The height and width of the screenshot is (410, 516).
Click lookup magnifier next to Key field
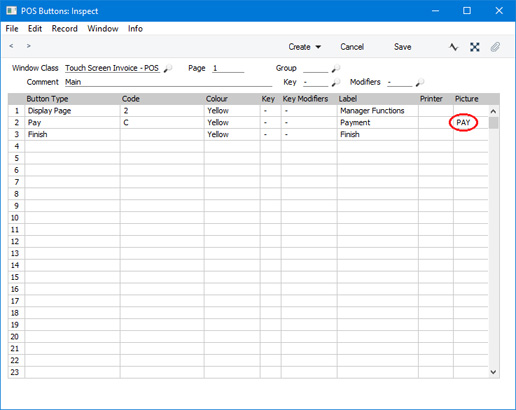(336, 82)
